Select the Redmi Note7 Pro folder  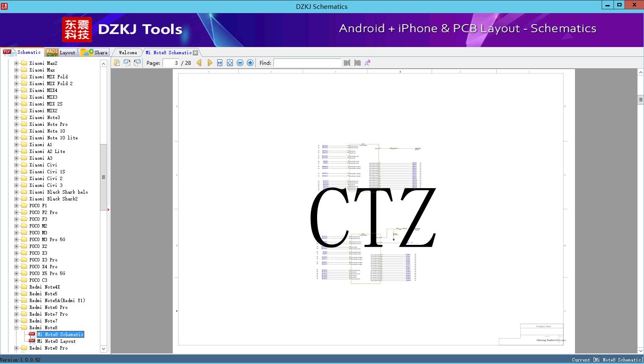pos(48,314)
